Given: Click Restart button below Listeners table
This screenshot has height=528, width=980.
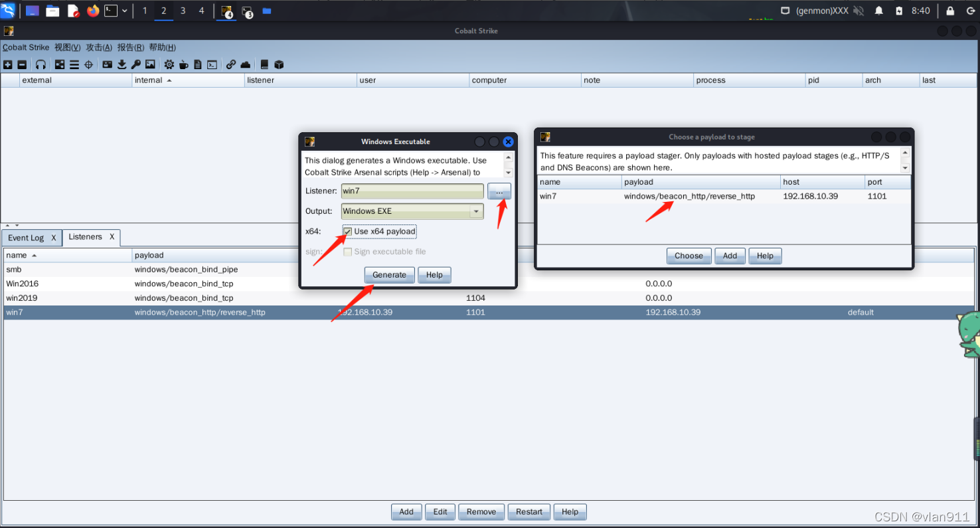Looking at the screenshot, I should (529, 512).
